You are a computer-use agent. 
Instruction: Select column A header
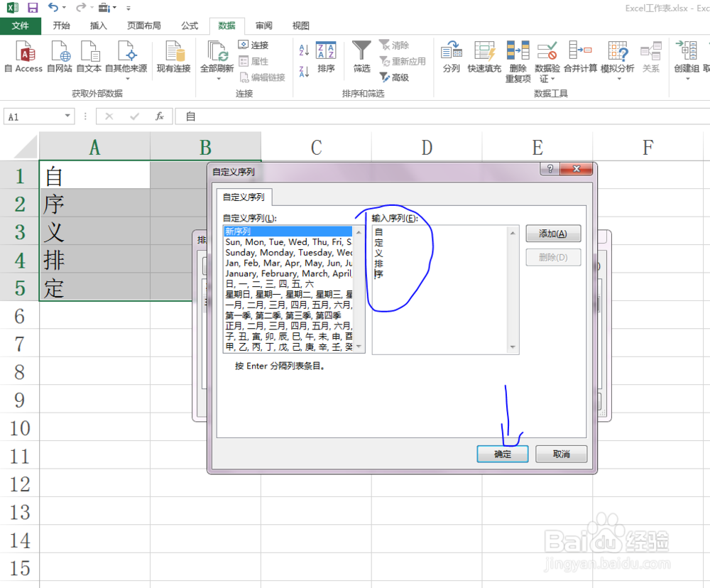tap(94, 147)
